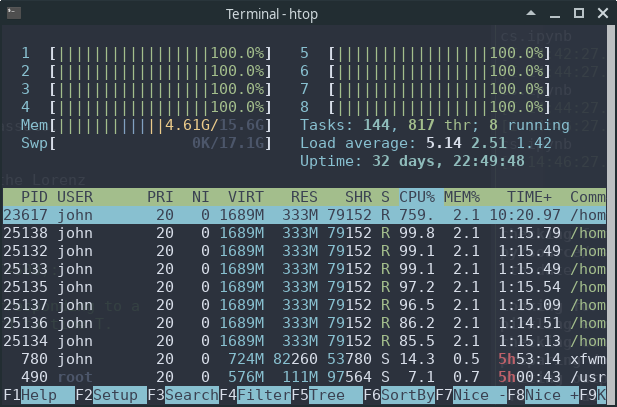Select process row PID 23617
The width and height of the screenshot is (617, 407).
[x=304, y=215]
